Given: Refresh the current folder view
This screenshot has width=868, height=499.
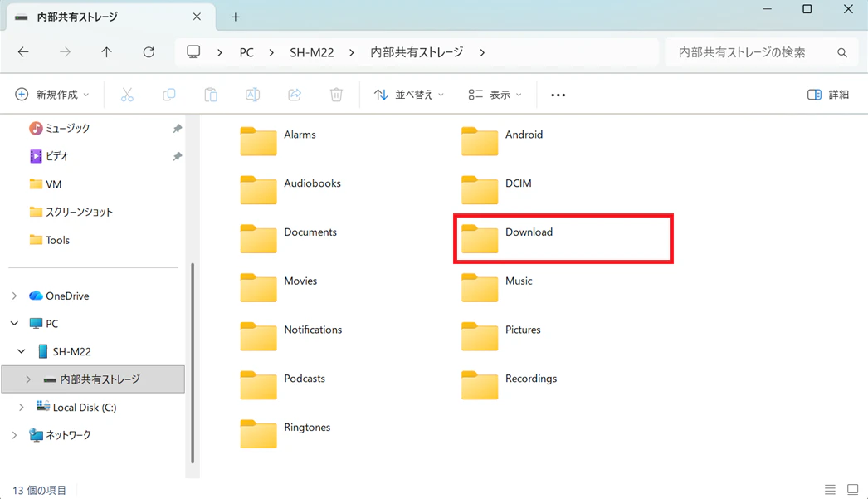Looking at the screenshot, I should tap(149, 52).
